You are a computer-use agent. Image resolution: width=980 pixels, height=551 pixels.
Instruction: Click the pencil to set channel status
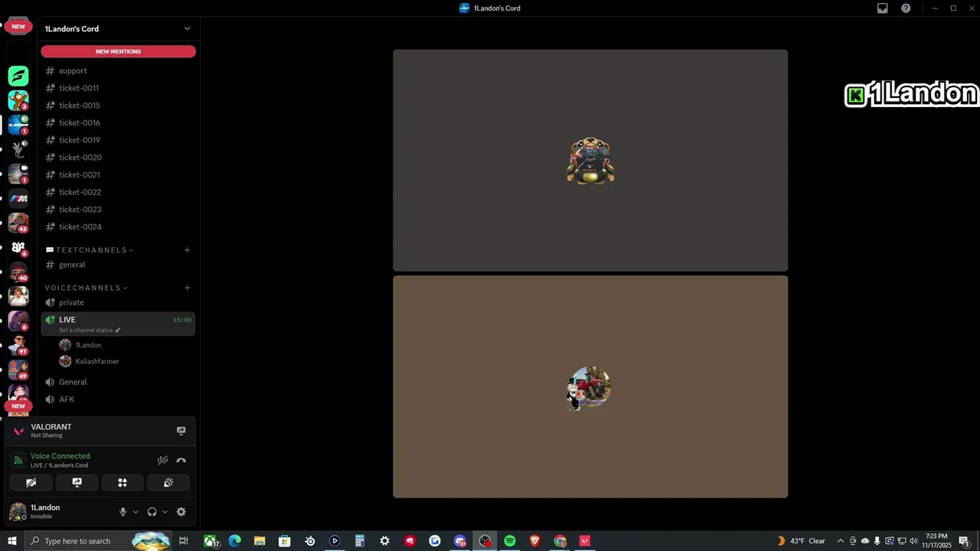pyautogui.click(x=118, y=331)
